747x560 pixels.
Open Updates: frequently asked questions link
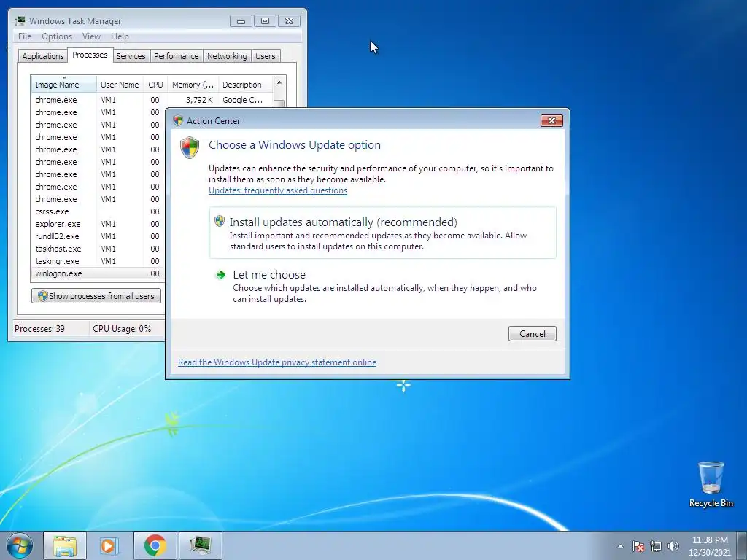278,190
